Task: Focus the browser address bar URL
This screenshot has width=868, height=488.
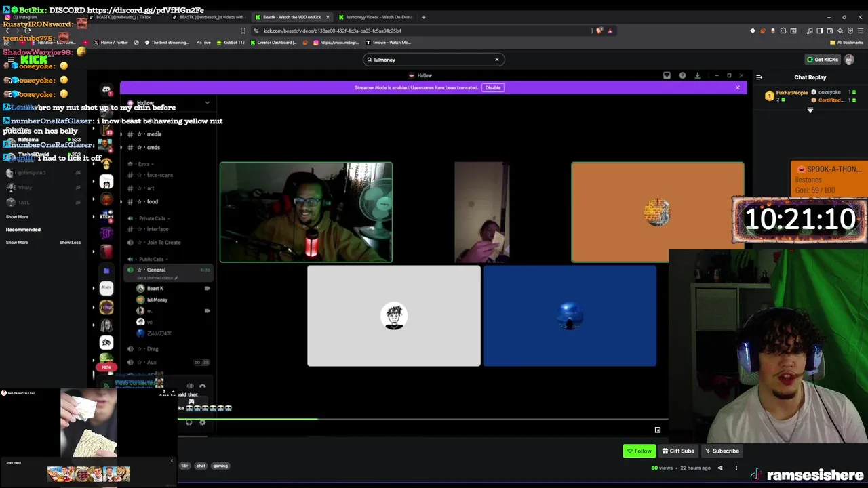Action: click(x=332, y=30)
